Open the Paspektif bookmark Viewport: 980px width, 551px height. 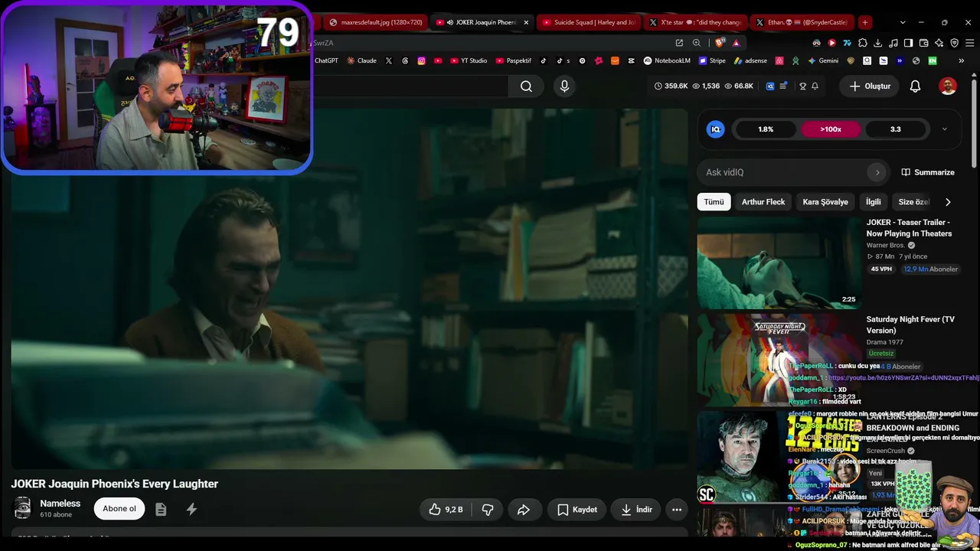click(x=514, y=60)
